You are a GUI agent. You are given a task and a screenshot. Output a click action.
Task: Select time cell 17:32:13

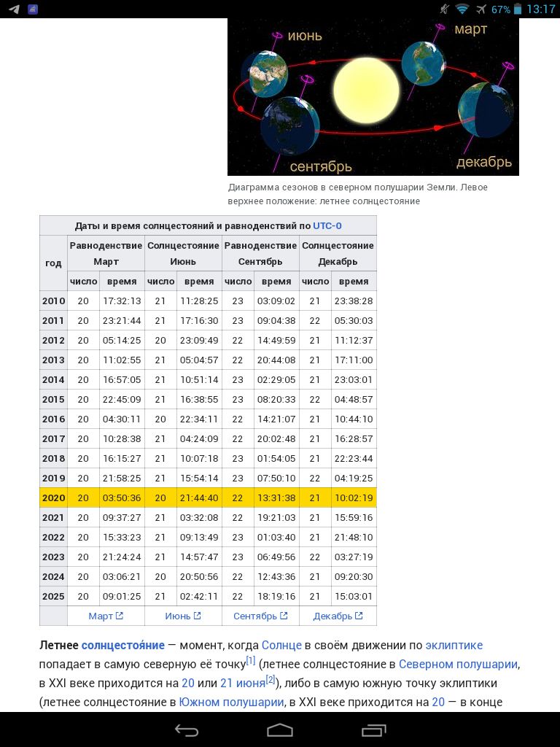[x=122, y=301]
